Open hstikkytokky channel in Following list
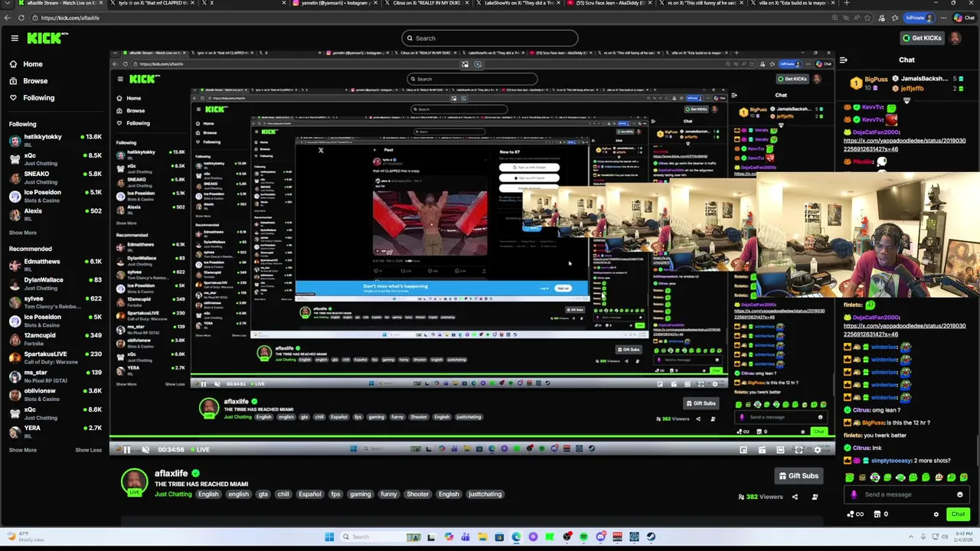The width and height of the screenshot is (980, 551). (54, 139)
